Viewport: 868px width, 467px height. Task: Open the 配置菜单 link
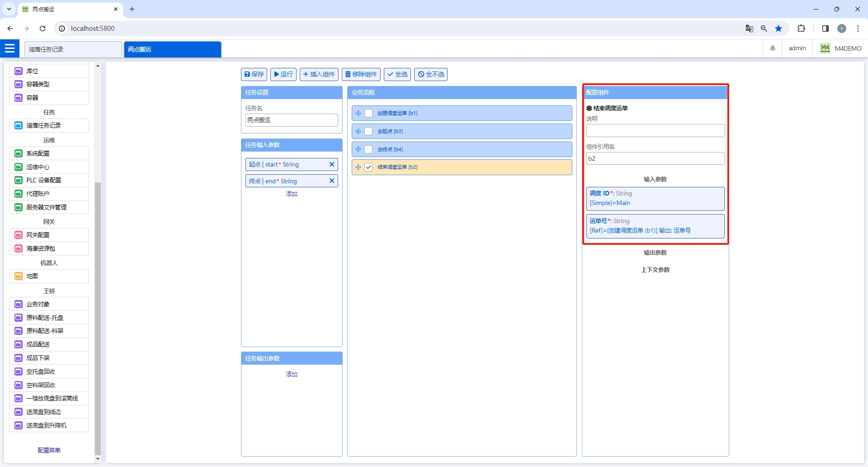(x=49, y=450)
